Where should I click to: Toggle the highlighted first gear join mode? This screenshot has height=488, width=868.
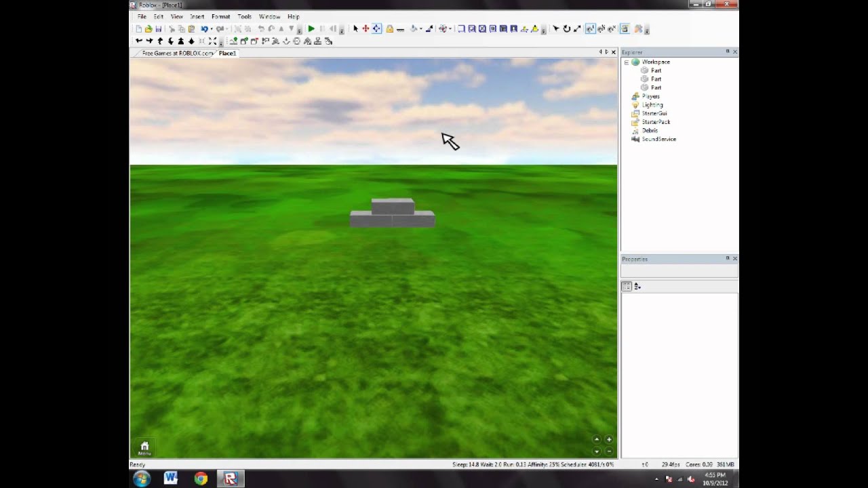tap(591, 29)
